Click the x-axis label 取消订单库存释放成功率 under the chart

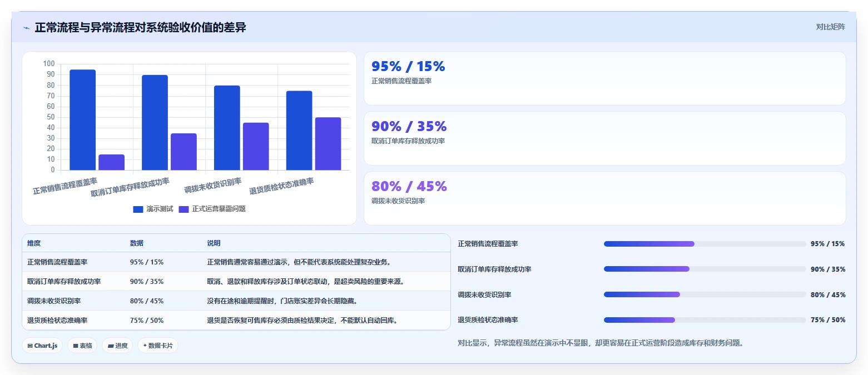pos(130,187)
